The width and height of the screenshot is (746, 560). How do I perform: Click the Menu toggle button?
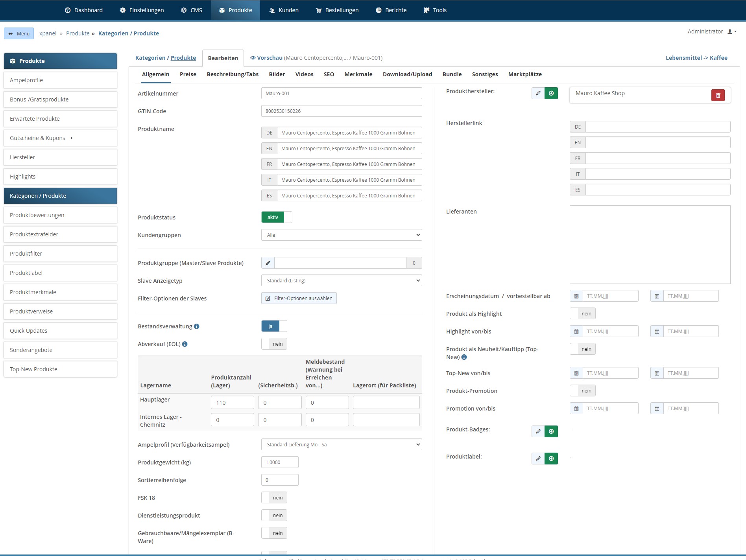[x=19, y=33]
